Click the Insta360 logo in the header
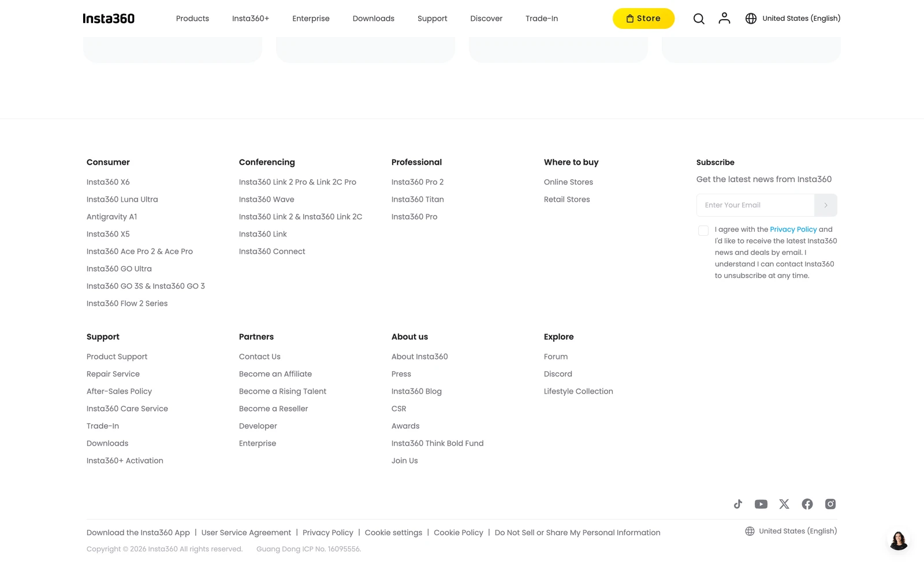 [109, 18]
